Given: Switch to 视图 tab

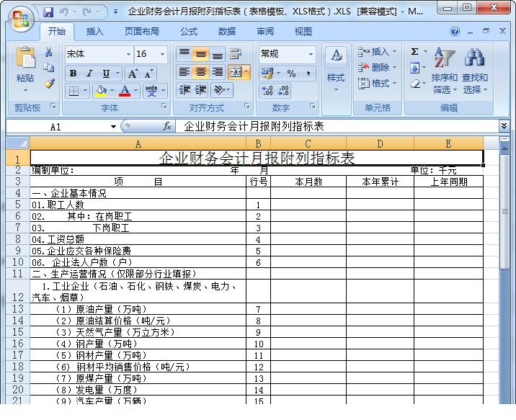Looking at the screenshot, I should point(303,32).
